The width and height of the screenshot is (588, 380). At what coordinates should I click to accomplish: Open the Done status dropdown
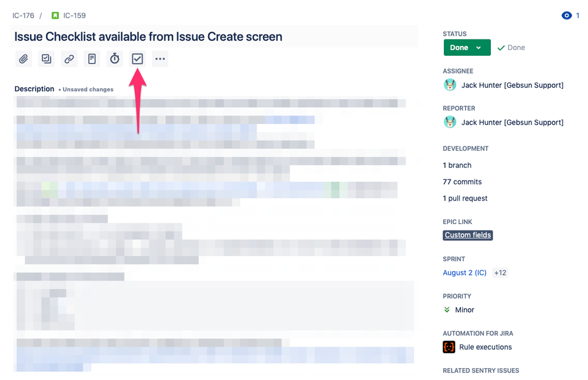point(467,46)
